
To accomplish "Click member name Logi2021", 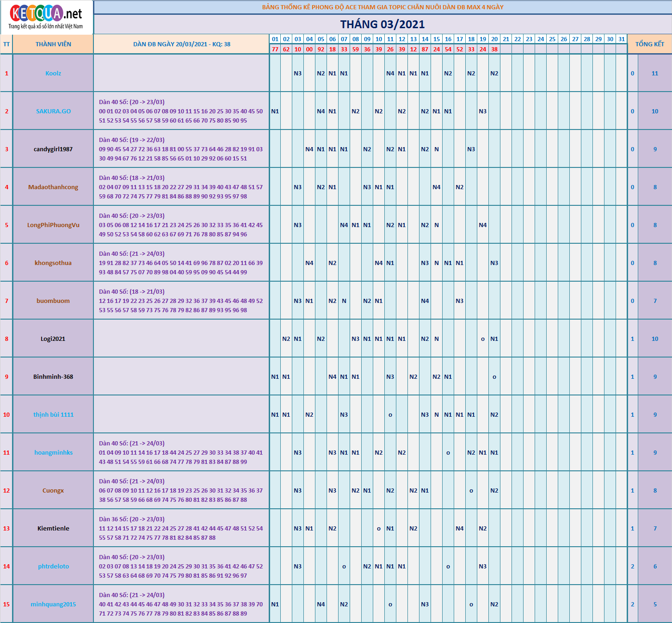I will coord(53,339).
